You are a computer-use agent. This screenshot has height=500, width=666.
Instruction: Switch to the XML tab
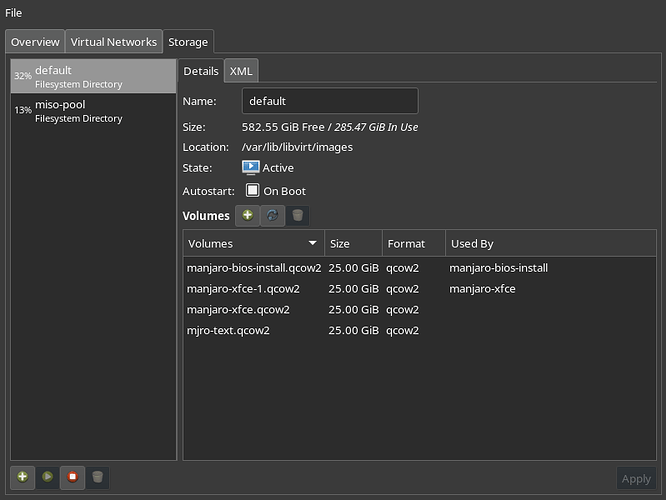click(240, 71)
